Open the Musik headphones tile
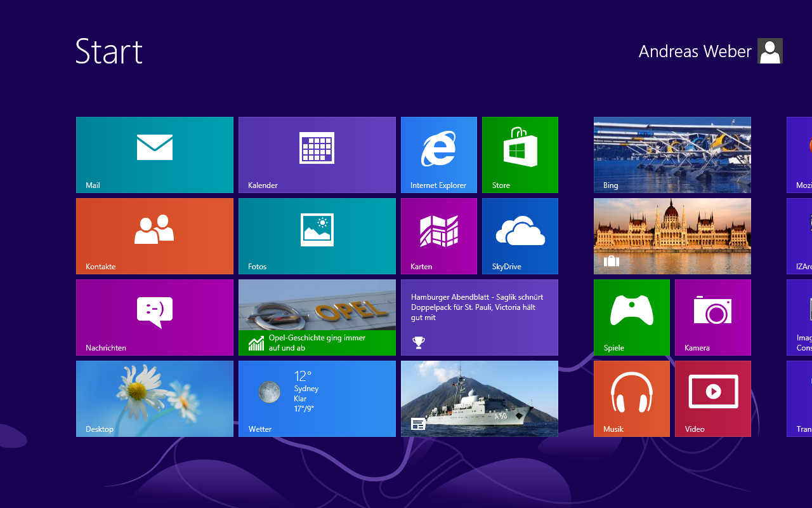This screenshot has height=508, width=812. click(x=632, y=398)
